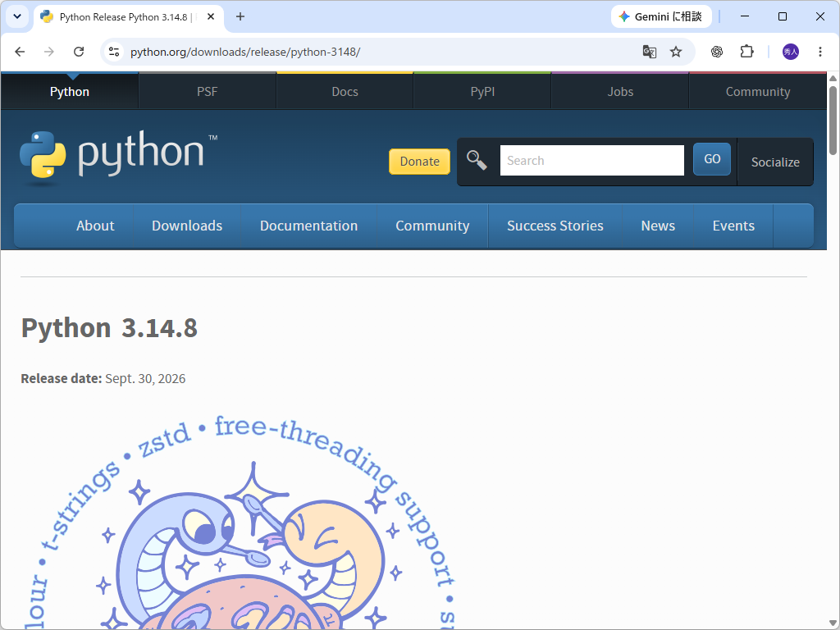
Task: Click the address bar URL
Action: point(245,52)
